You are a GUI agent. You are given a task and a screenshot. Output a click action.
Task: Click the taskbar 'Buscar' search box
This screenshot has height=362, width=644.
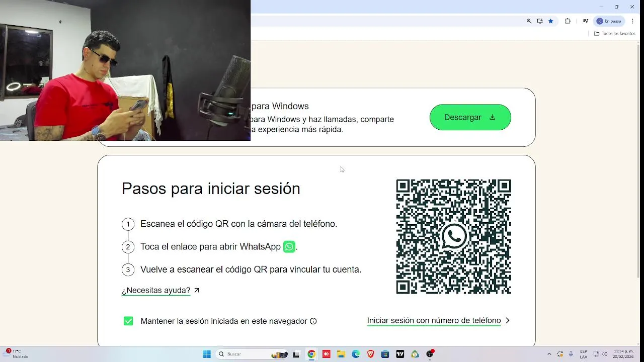[253, 354]
